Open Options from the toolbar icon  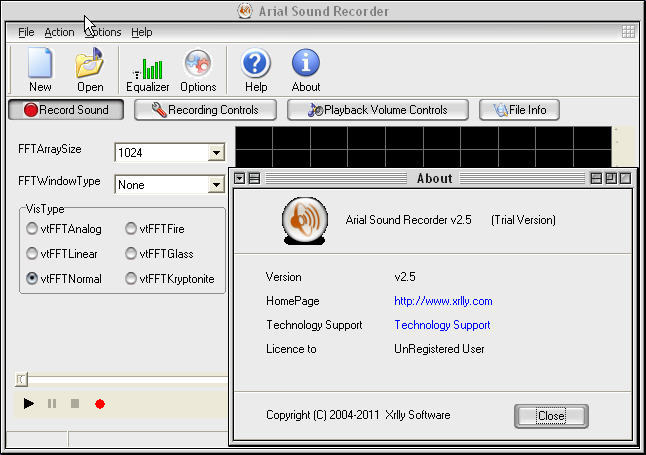pos(198,70)
